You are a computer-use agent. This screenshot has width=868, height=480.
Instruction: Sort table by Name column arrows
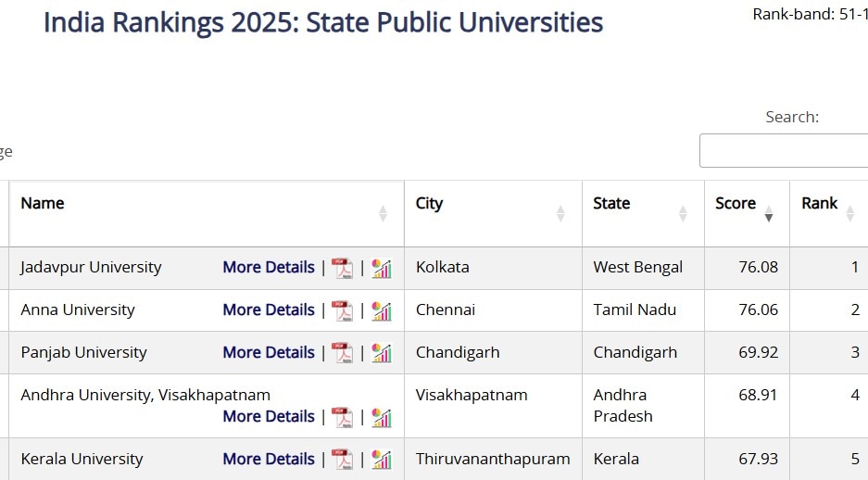383,214
